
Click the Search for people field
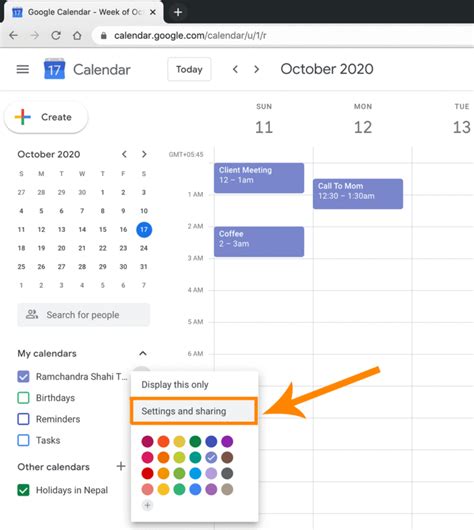[84, 315]
